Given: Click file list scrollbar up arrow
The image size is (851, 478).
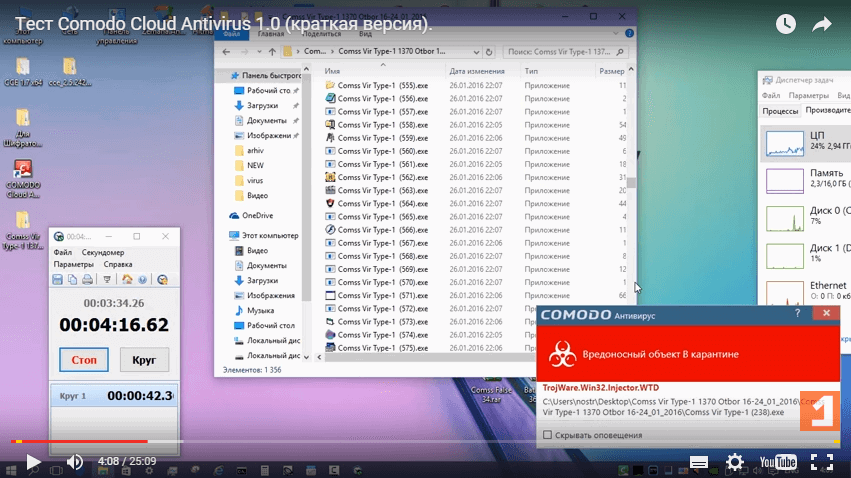Looking at the screenshot, I should [x=631, y=69].
